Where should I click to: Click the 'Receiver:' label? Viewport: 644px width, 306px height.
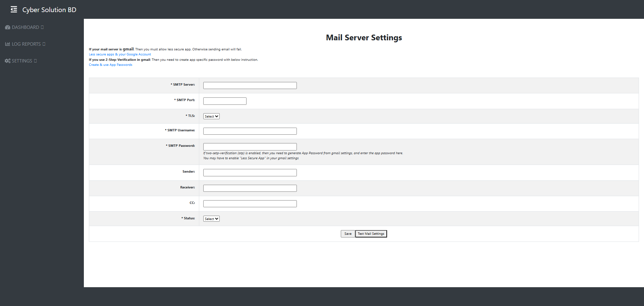click(187, 187)
